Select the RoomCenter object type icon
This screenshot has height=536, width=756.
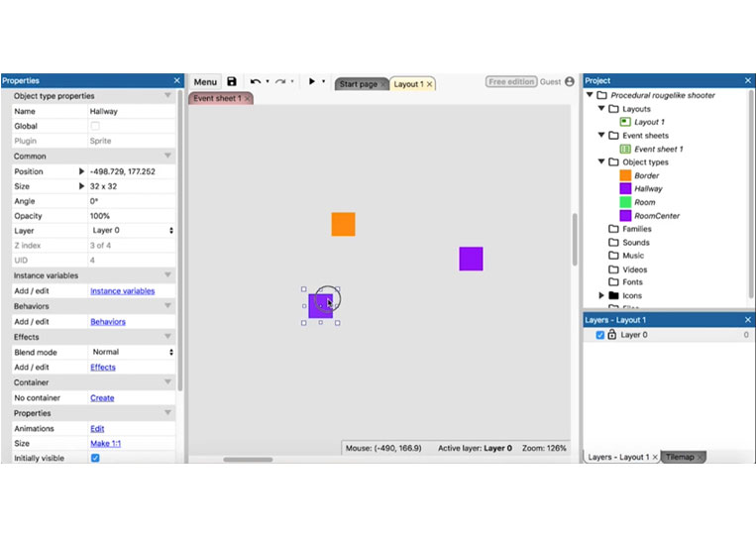tap(625, 215)
